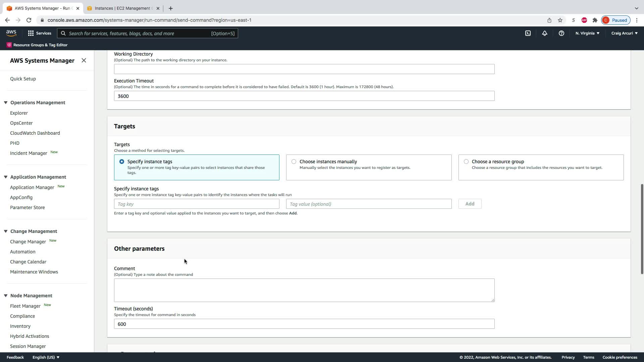The width and height of the screenshot is (644, 362).
Task: Bookmark this page with star icon
Action: coord(560,20)
